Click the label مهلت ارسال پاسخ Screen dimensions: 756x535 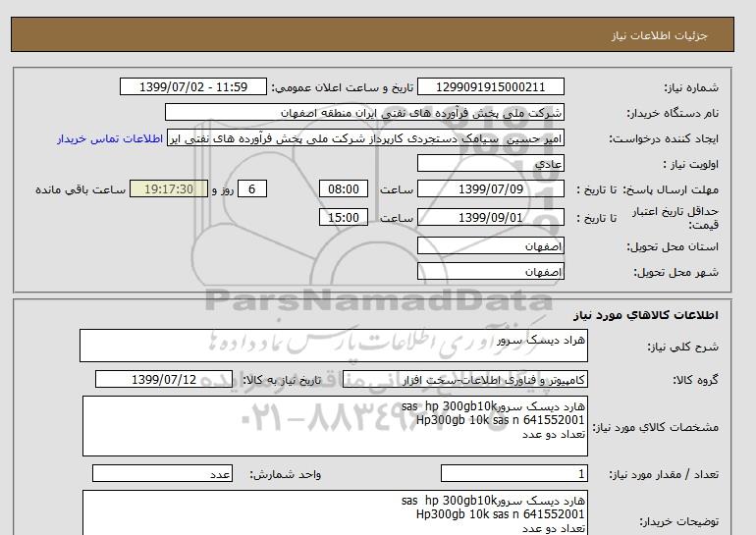(x=671, y=189)
